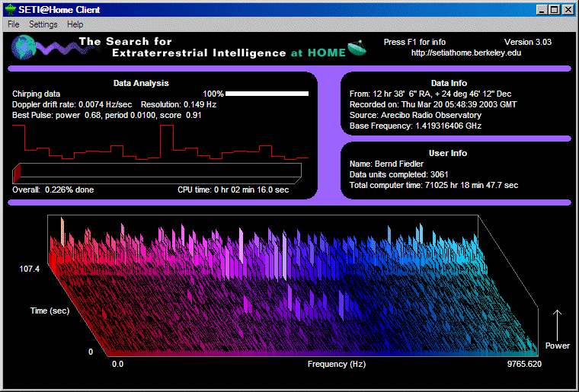The image size is (579, 392).
Task: Click the Best Pulse power line
Action: click(107, 116)
